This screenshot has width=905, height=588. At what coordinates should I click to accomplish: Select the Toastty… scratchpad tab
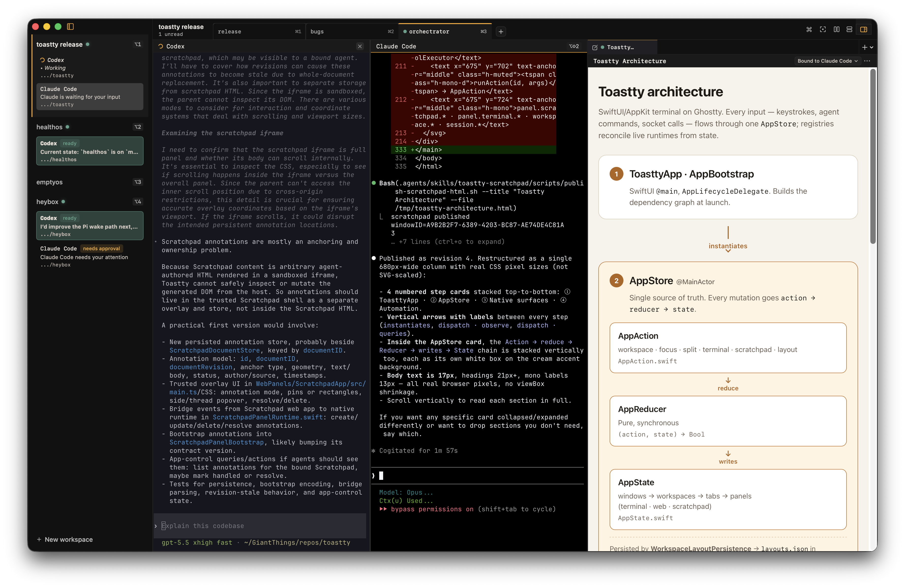point(622,47)
